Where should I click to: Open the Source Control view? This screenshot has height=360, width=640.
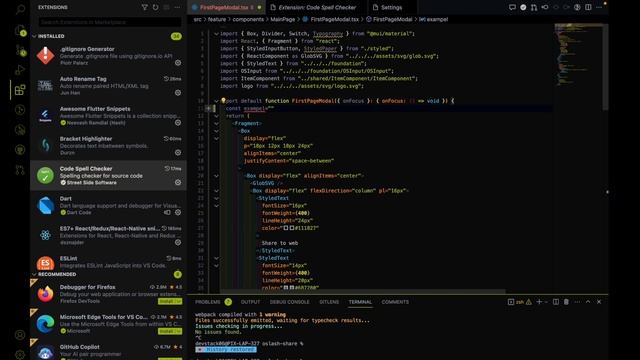(x=20, y=51)
